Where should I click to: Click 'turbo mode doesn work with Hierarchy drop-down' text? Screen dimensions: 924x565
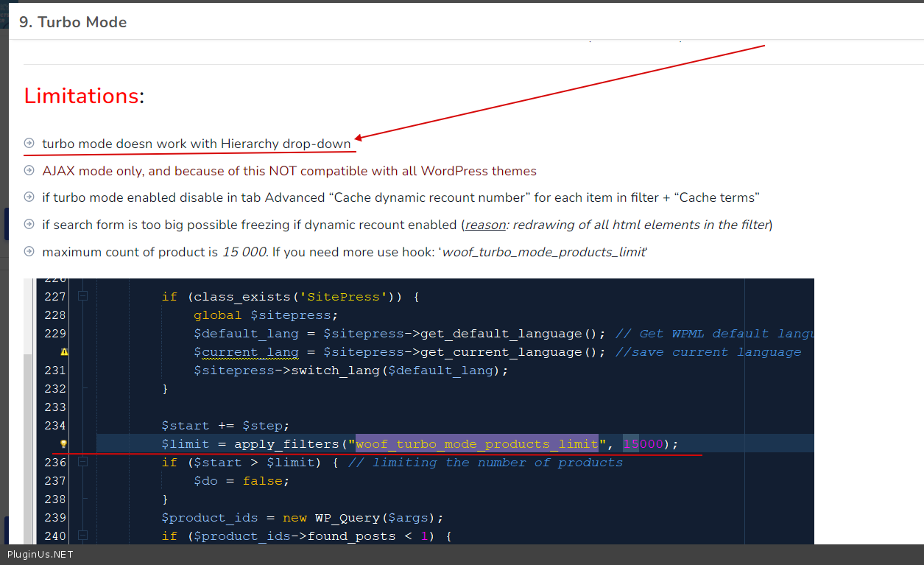click(x=196, y=144)
